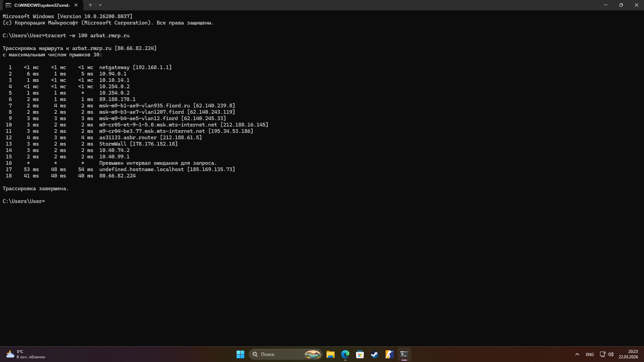The height and width of the screenshot is (362, 644).
Task: Close the cmd.exe tab
Action: tap(76, 5)
